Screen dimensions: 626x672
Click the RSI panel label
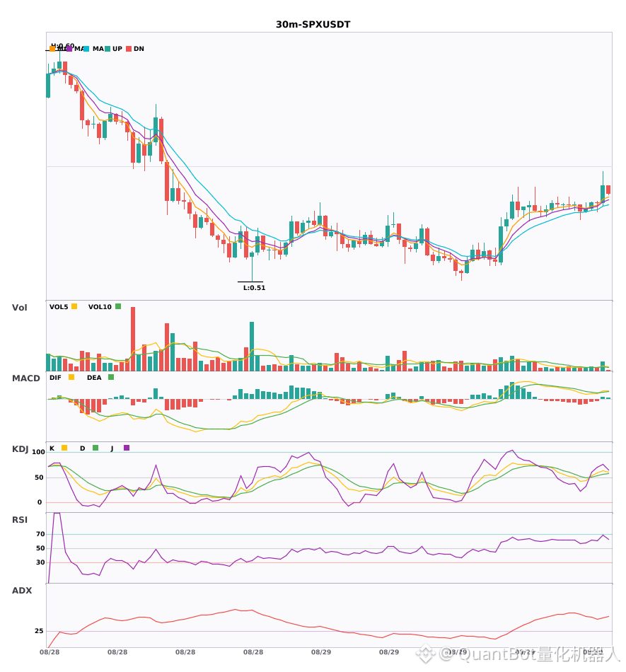click(x=20, y=520)
